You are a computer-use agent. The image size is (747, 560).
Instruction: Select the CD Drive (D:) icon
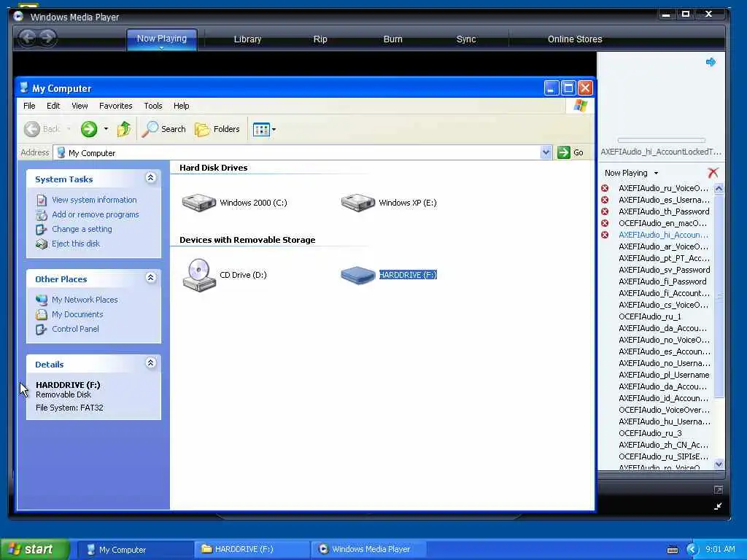click(199, 275)
